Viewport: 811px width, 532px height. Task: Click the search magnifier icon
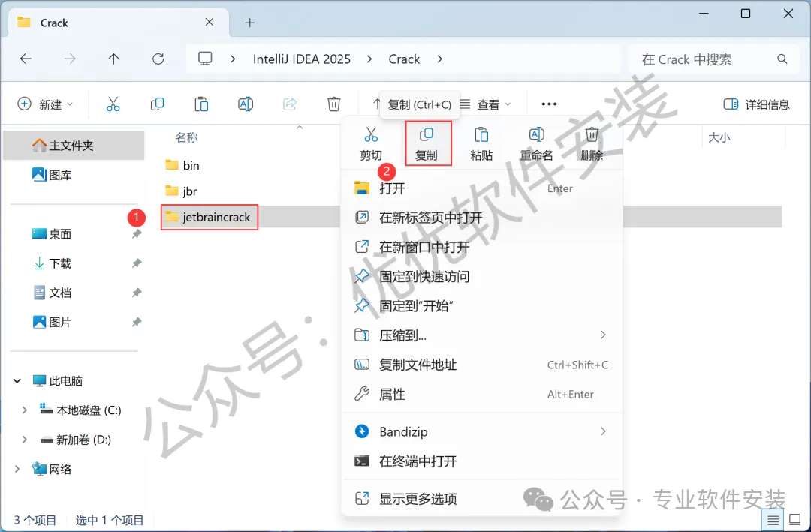pyautogui.click(x=782, y=59)
